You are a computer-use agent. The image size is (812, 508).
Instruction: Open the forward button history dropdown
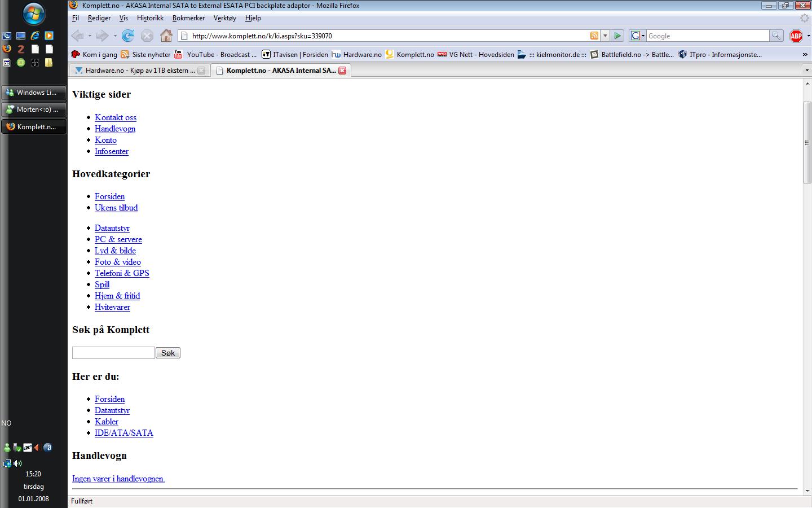[x=115, y=36]
